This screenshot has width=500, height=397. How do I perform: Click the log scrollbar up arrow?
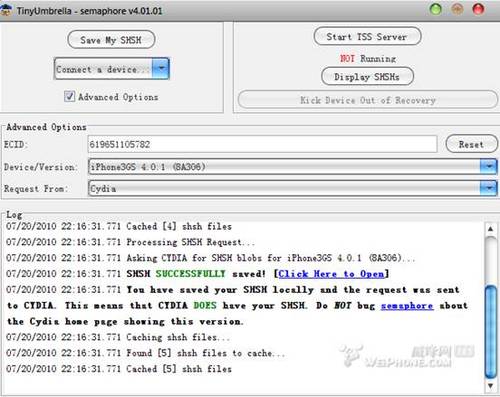point(490,229)
